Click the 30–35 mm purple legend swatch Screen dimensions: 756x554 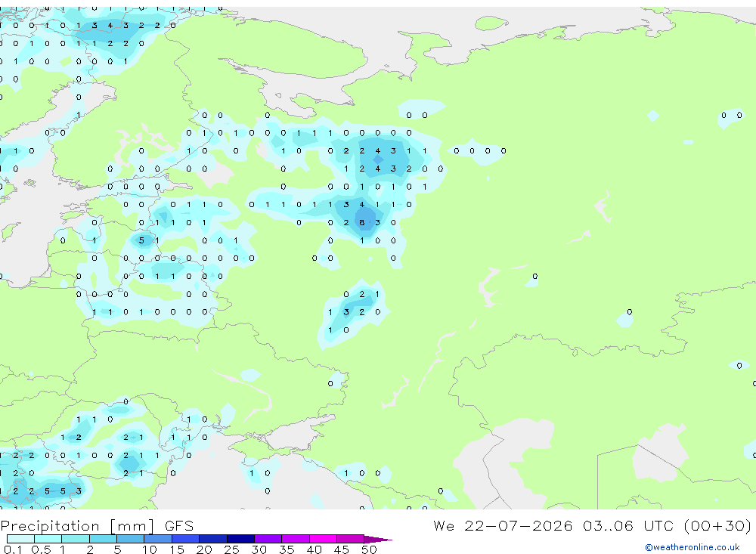tap(268, 539)
